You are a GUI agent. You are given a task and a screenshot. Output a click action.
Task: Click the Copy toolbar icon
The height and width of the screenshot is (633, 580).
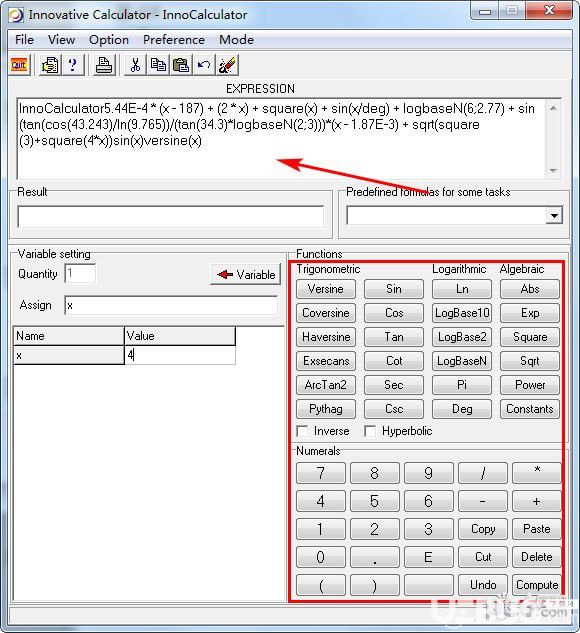coord(158,65)
